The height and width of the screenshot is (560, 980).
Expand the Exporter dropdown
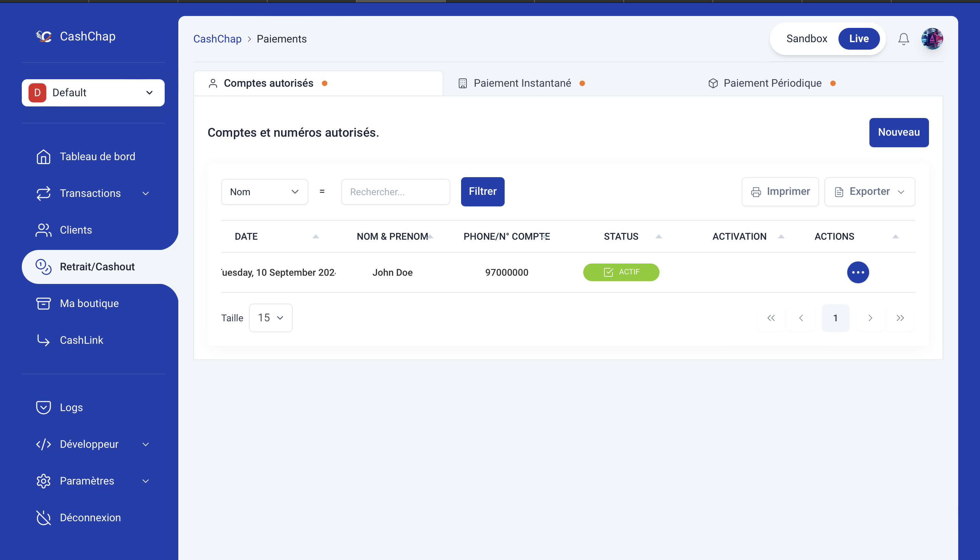869,192
